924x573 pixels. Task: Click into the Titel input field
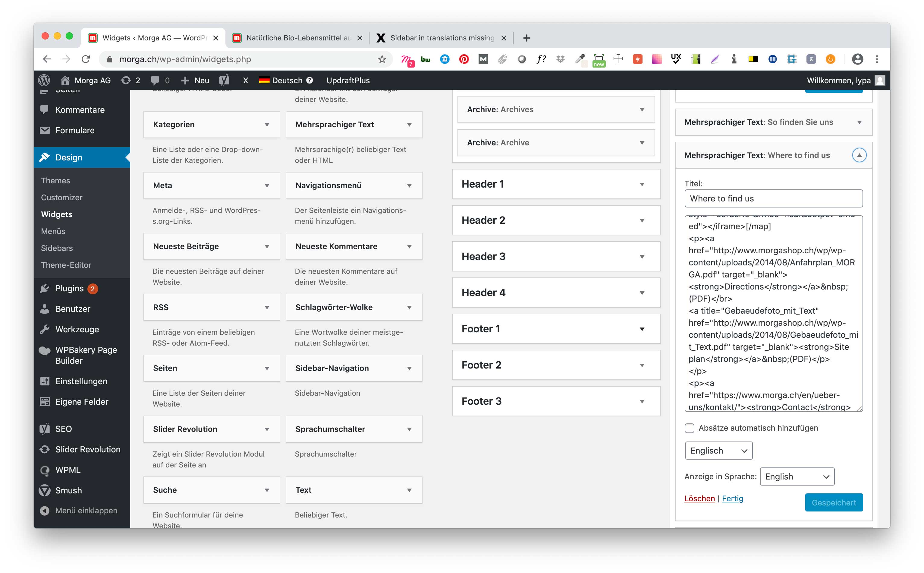[x=773, y=198]
